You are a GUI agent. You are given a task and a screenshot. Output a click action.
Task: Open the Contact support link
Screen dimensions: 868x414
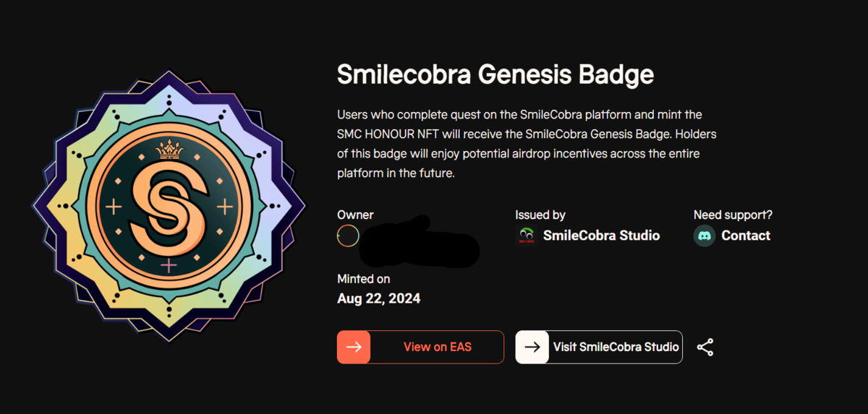pos(746,236)
